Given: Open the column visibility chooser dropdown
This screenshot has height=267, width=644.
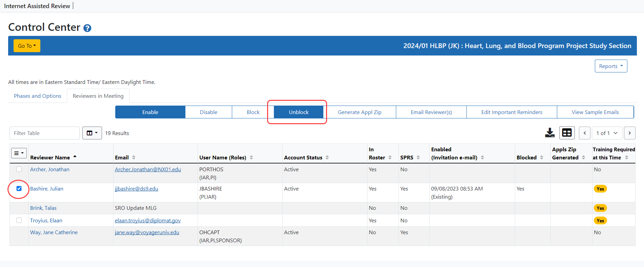Looking at the screenshot, I should pos(92,133).
